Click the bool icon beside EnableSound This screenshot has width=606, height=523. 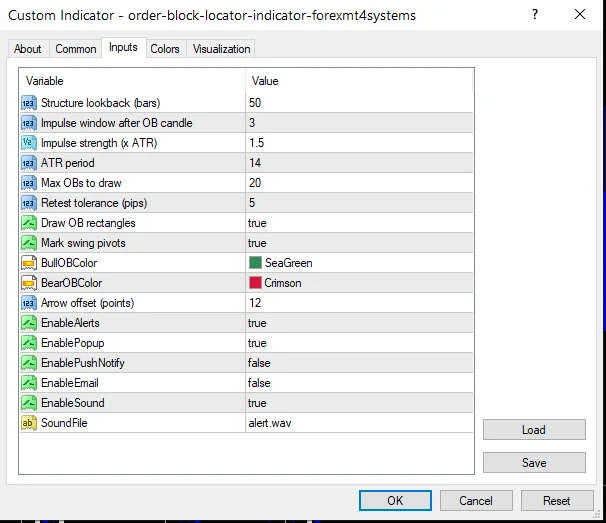[x=29, y=403]
